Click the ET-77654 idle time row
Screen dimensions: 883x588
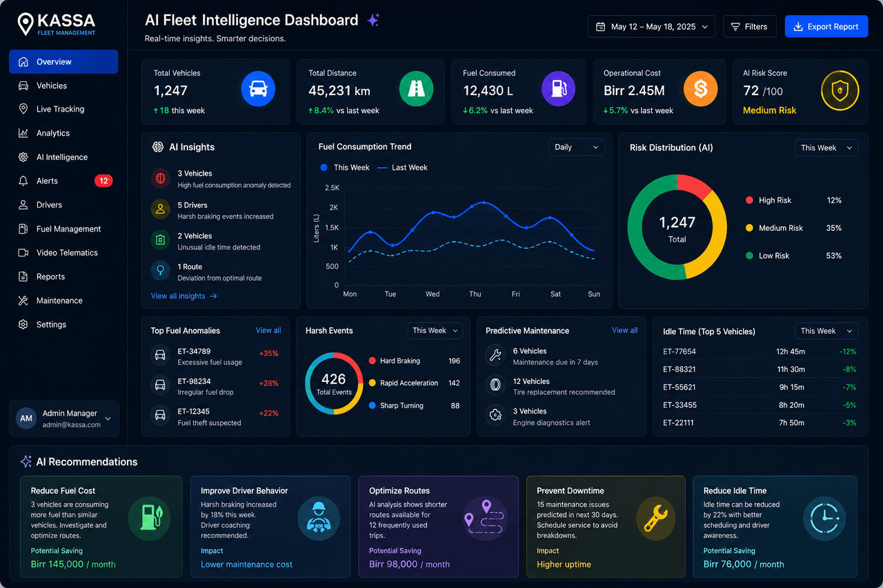tap(760, 352)
